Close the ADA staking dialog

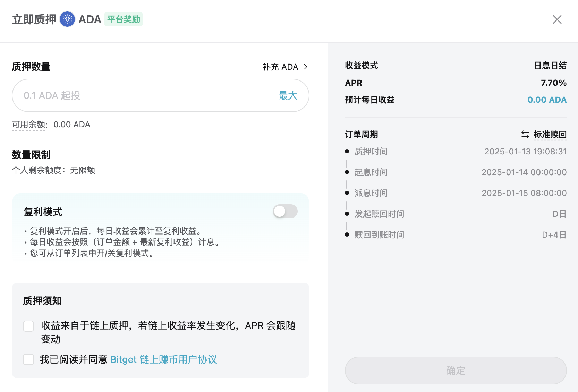click(557, 19)
